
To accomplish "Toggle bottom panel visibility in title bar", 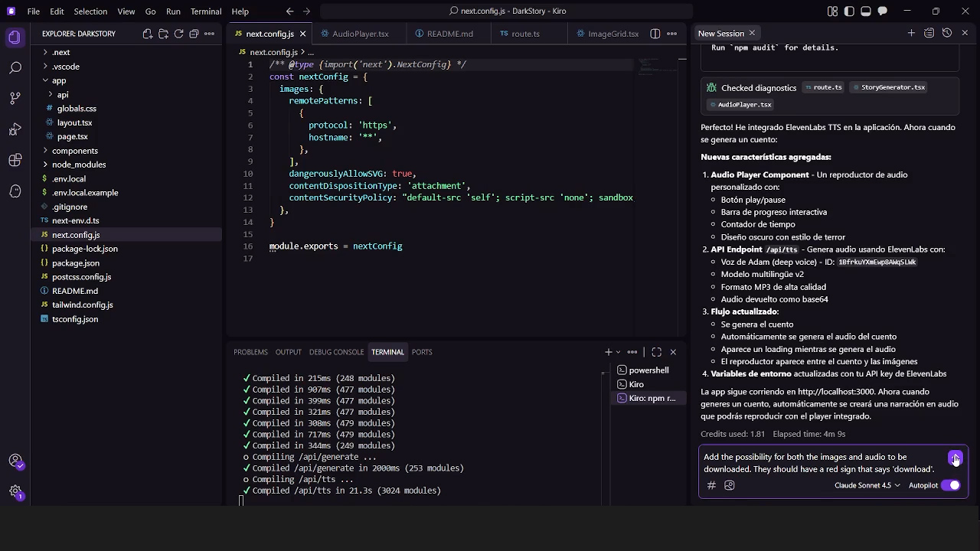I will (866, 11).
